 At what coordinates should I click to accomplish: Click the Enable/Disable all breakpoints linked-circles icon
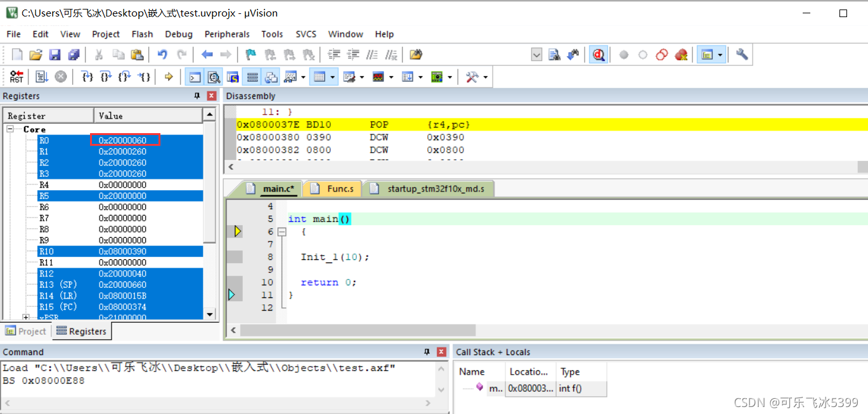point(662,55)
